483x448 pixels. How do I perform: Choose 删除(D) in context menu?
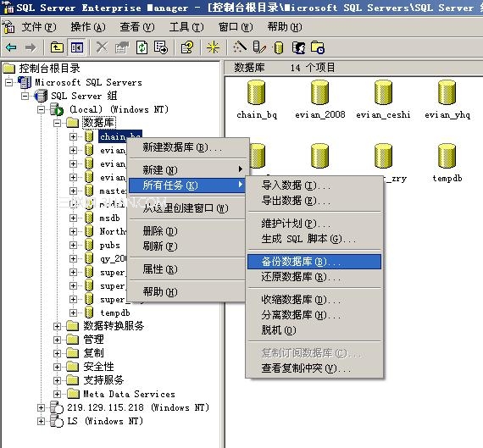pyautogui.click(x=187, y=231)
